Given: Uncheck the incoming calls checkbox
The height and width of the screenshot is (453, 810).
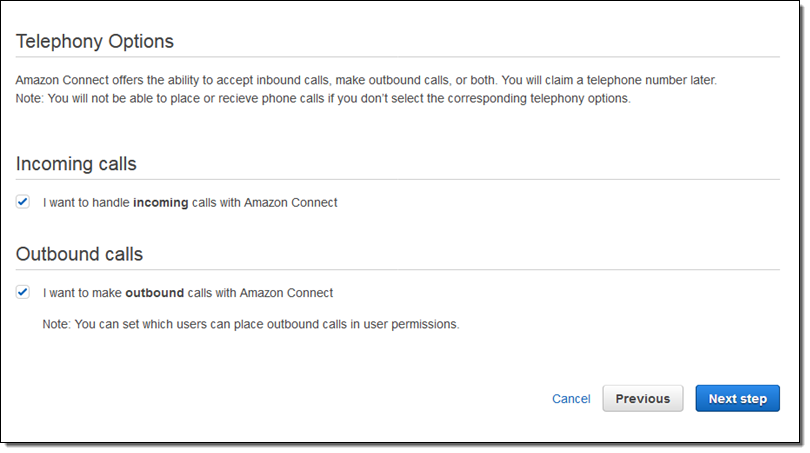Looking at the screenshot, I should click(x=23, y=202).
